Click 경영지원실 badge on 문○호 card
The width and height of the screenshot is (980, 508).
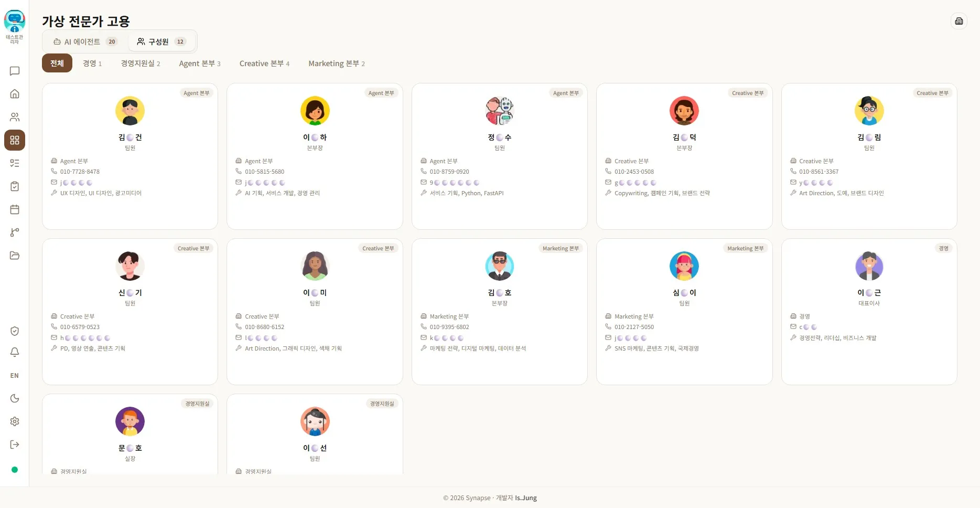tap(197, 404)
